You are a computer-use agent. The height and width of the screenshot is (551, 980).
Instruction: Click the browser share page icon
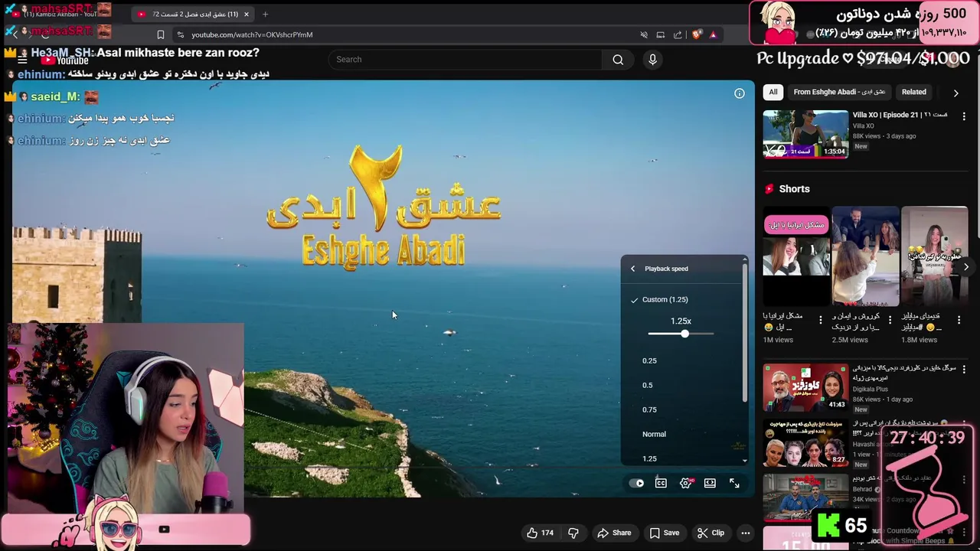[678, 34]
